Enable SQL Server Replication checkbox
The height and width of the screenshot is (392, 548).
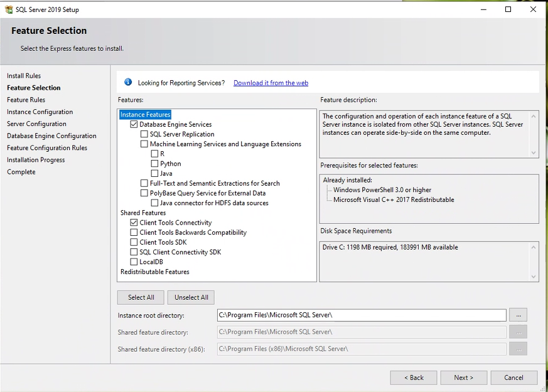point(144,134)
